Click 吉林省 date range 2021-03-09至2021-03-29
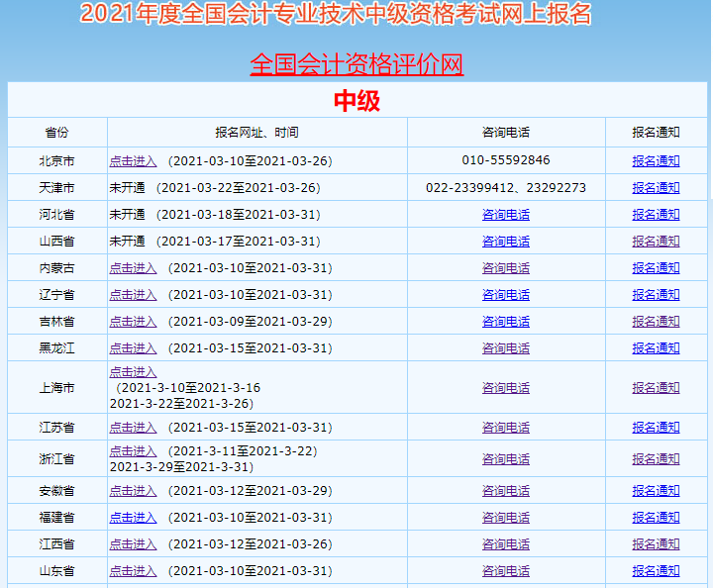 [x=251, y=322]
